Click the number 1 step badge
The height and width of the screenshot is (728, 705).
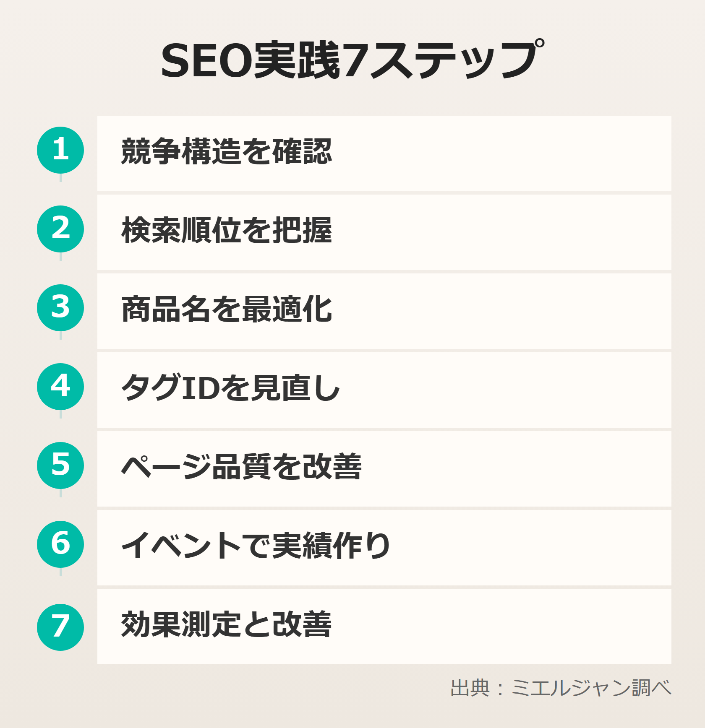pyautogui.click(x=60, y=150)
